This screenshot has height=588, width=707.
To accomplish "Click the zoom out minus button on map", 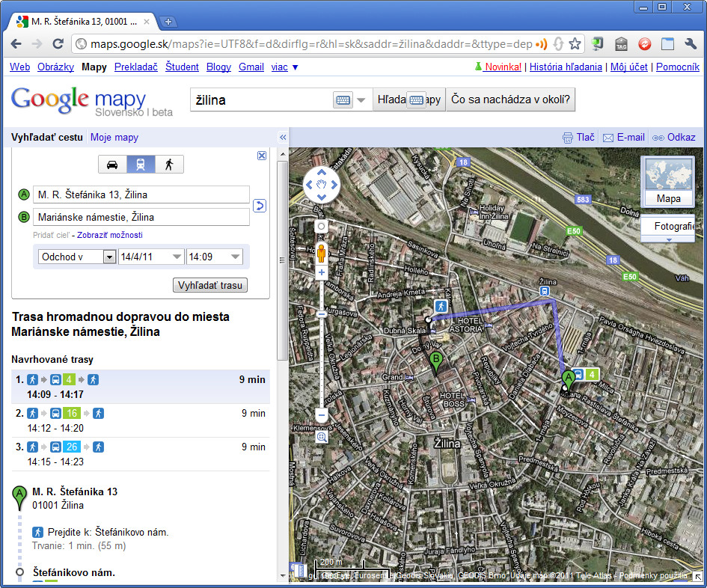I will [322, 414].
